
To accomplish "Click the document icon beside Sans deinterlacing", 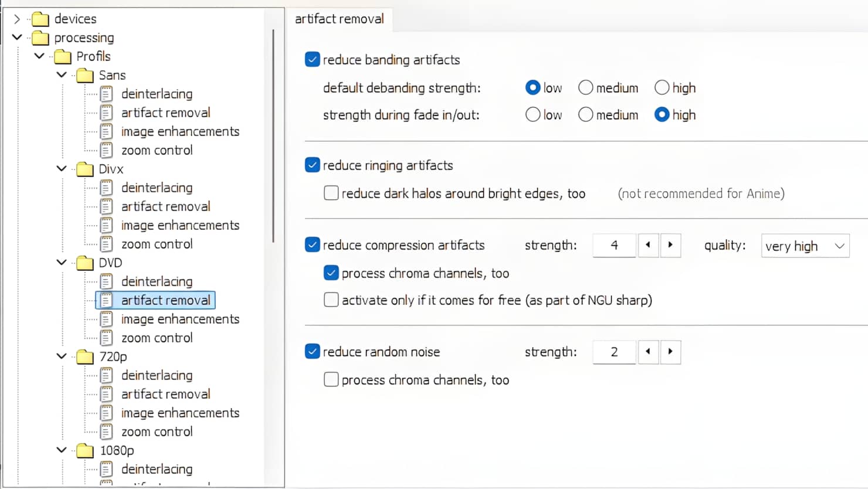I will coord(106,94).
